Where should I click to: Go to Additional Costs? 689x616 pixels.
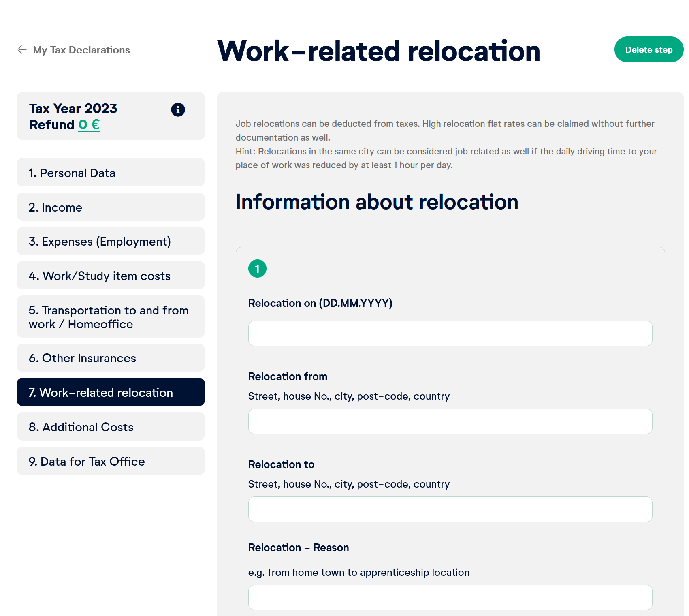coord(110,427)
